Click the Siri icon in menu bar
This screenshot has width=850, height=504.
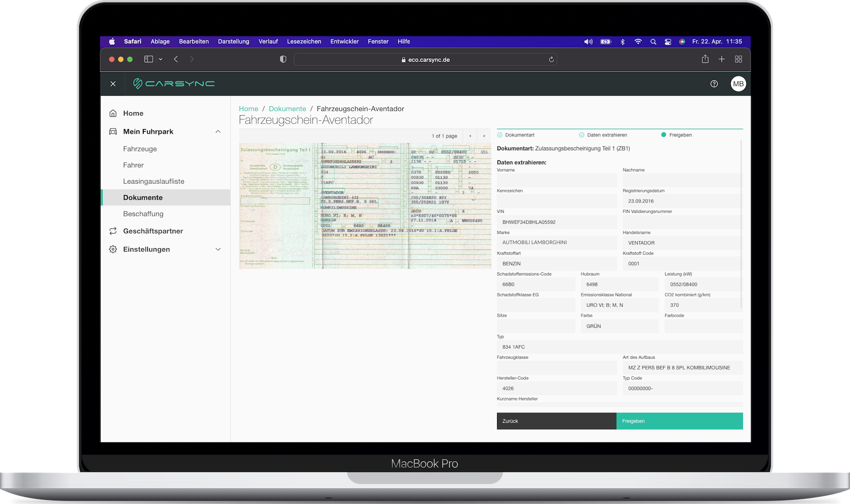point(682,42)
